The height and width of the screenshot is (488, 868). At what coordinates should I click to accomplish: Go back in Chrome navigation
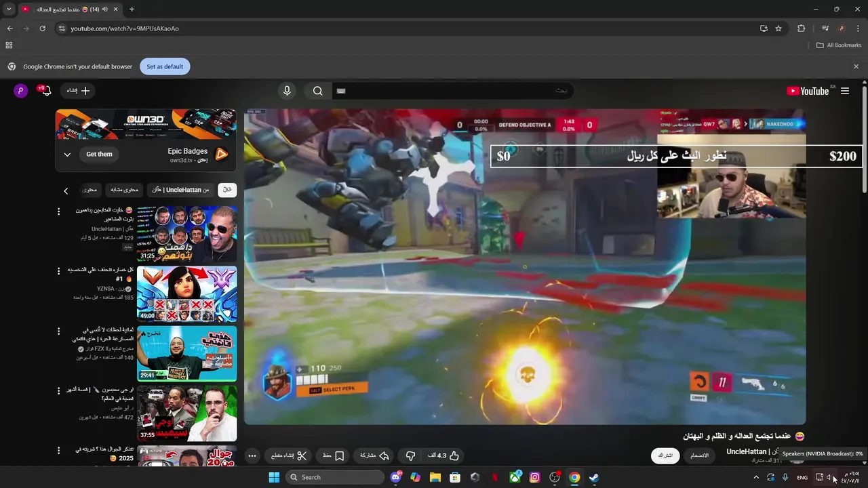click(9, 28)
